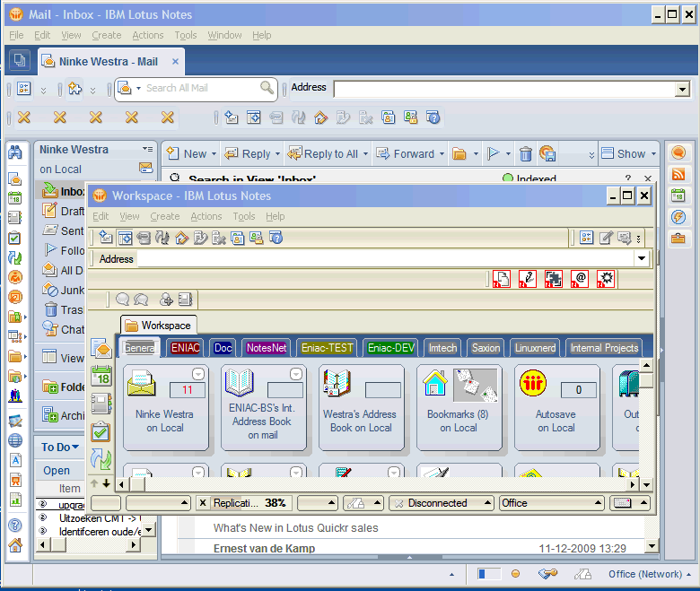Open the Office location selector in the Workspace status bar
The image size is (700, 591).
point(551,503)
